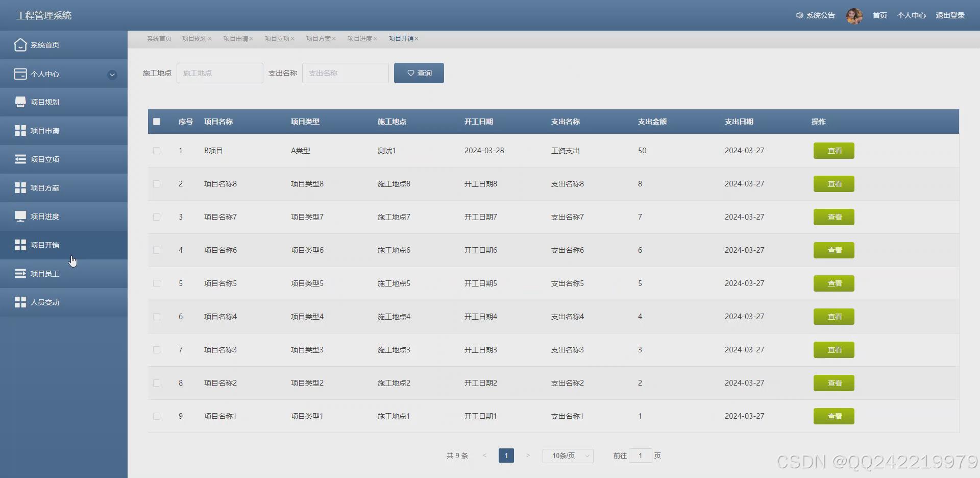Open 项目规划 from the sidebar
980x478 pixels.
(x=44, y=102)
